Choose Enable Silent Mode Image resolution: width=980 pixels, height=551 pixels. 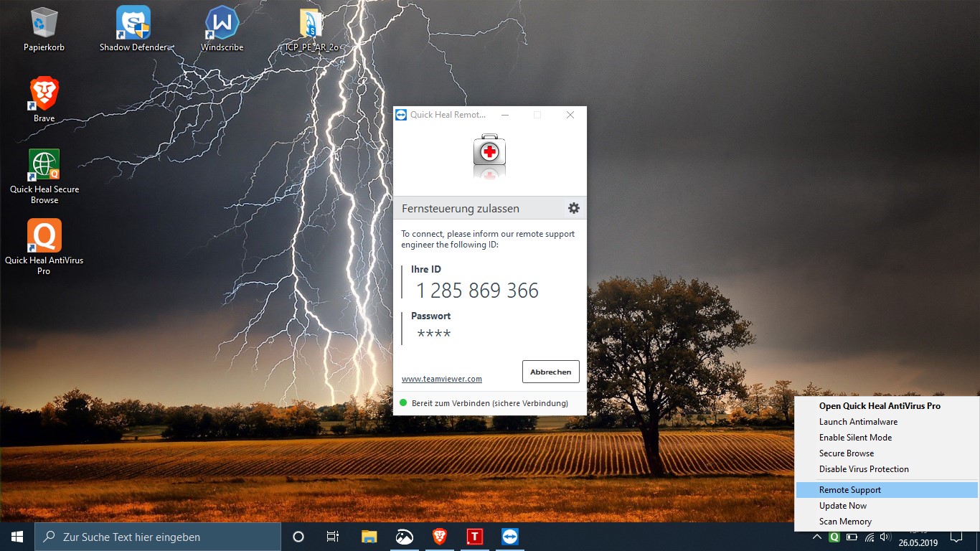[887, 438]
